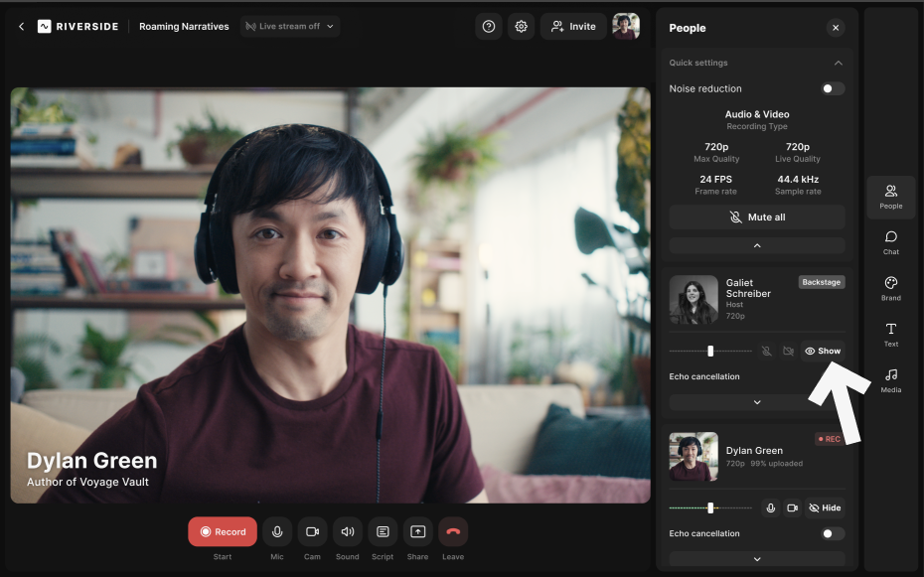Screen dimensions: 924x577
Task: Open the Script teleprompter icon
Action: (x=383, y=531)
